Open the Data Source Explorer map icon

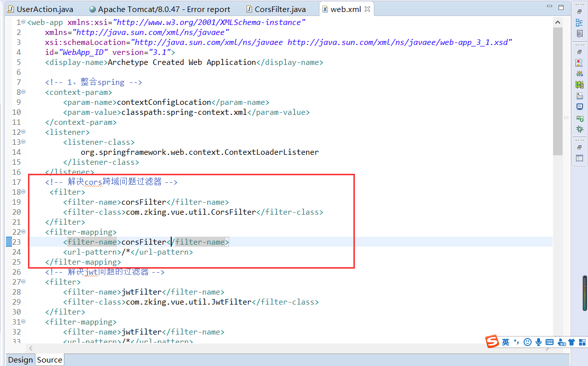pos(580,85)
